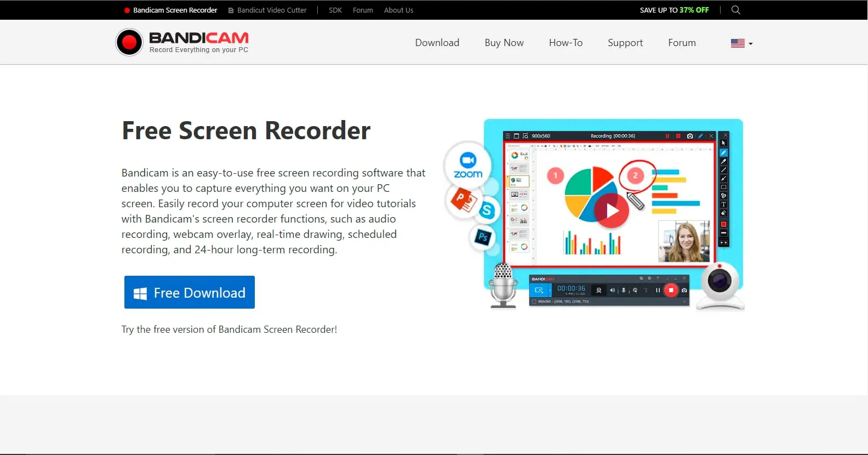Select Support in the main navigation
868x455 pixels.
(x=625, y=43)
